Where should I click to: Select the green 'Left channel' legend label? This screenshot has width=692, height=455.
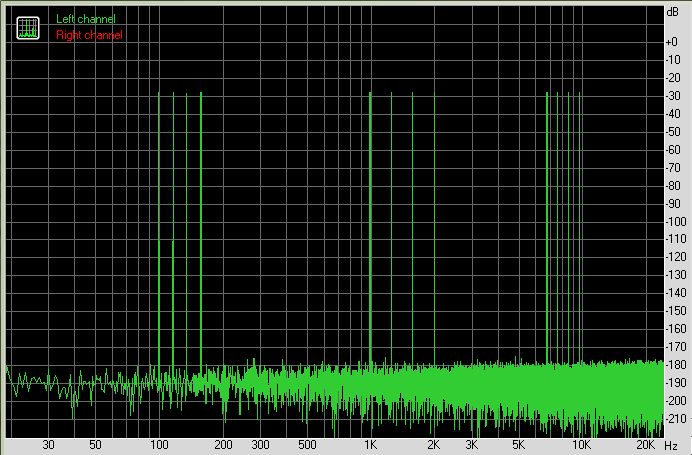[86, 19]
